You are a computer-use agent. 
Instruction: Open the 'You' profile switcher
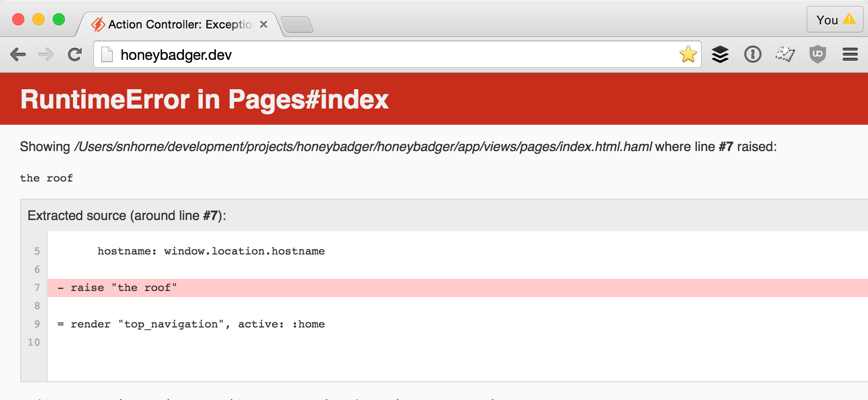(835, 20)
